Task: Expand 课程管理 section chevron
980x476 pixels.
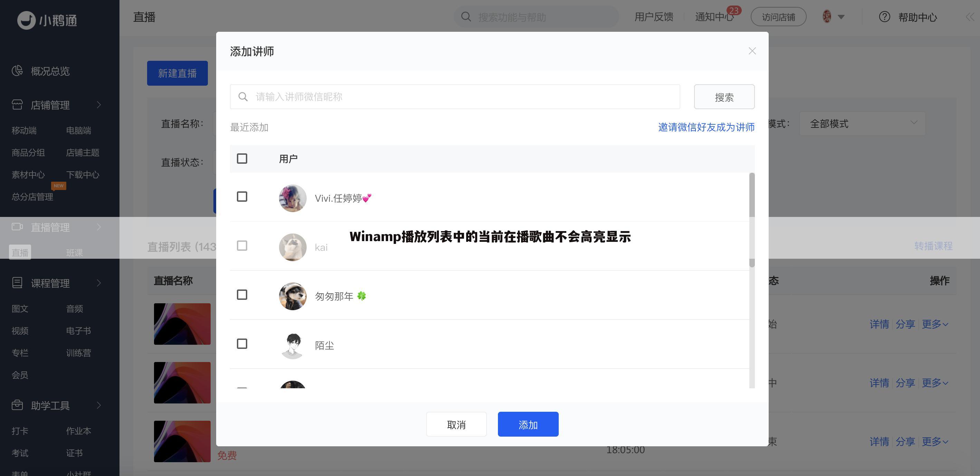Action: pyautogui.click(x=99, y=283)
